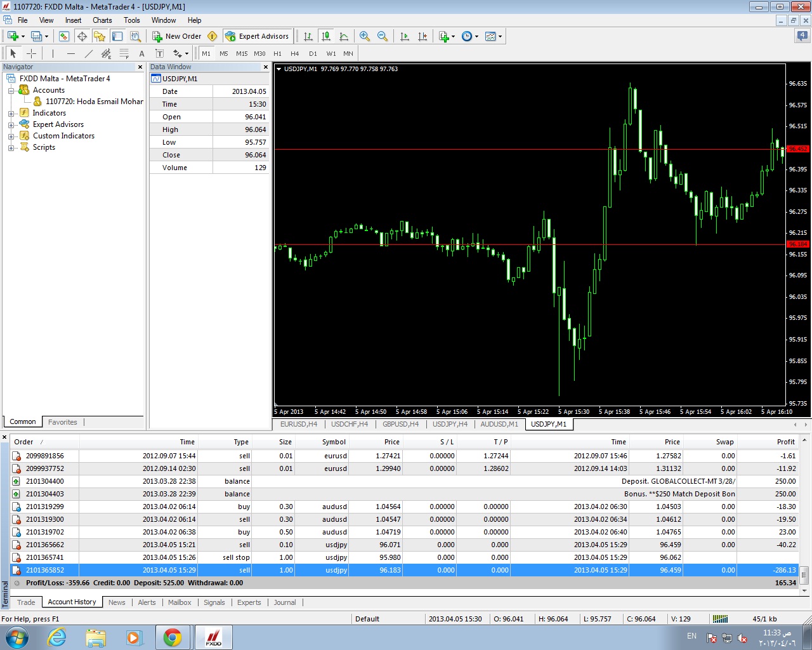
Task: Collapse the Accounts tree node
Action: (11, 90)
